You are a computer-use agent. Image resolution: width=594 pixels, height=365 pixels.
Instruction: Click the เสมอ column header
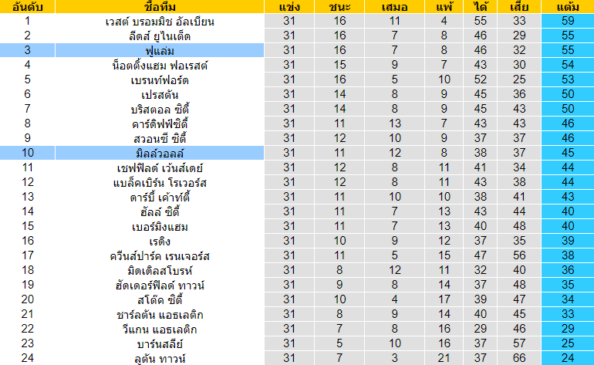[x=394, y=7]
